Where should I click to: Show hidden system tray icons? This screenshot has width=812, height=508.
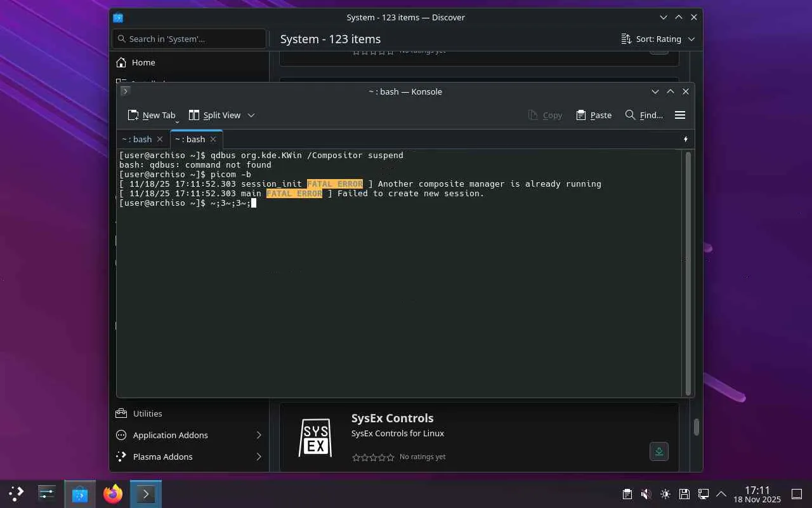coord(721,494)
